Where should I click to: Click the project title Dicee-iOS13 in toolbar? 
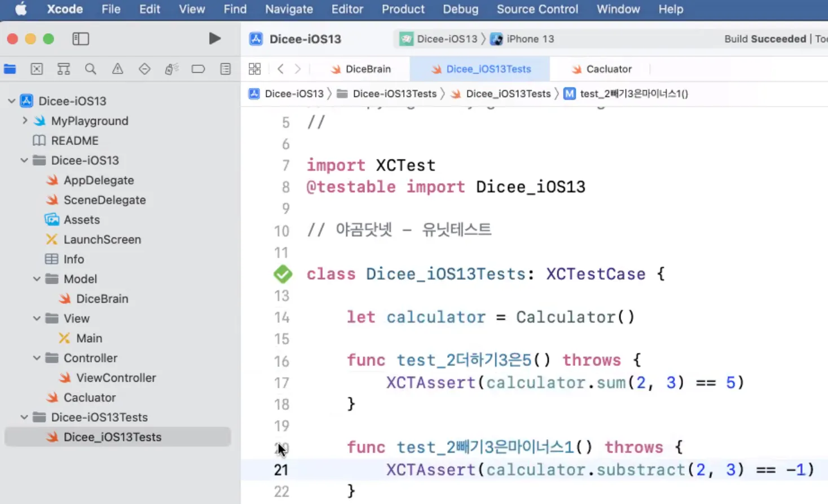coord(305,39)
